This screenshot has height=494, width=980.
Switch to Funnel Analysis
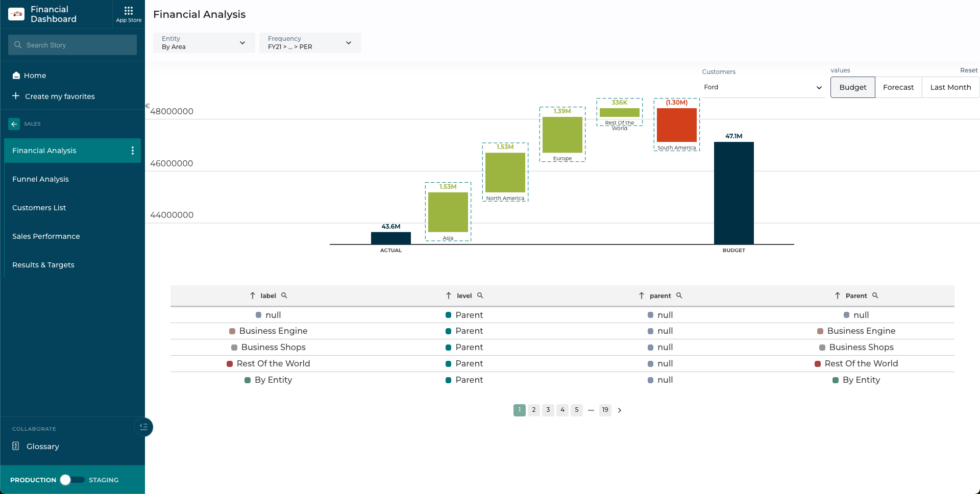40,179
